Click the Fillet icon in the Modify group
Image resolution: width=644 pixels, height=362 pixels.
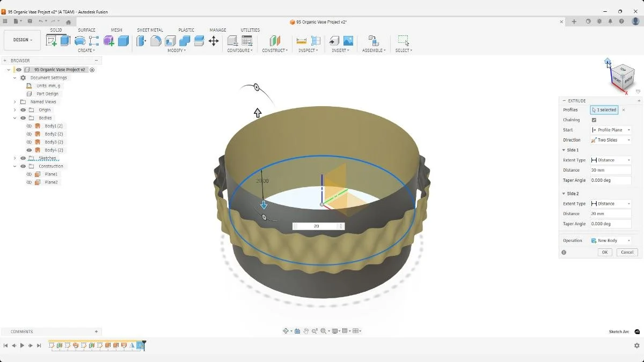(156, 40)
